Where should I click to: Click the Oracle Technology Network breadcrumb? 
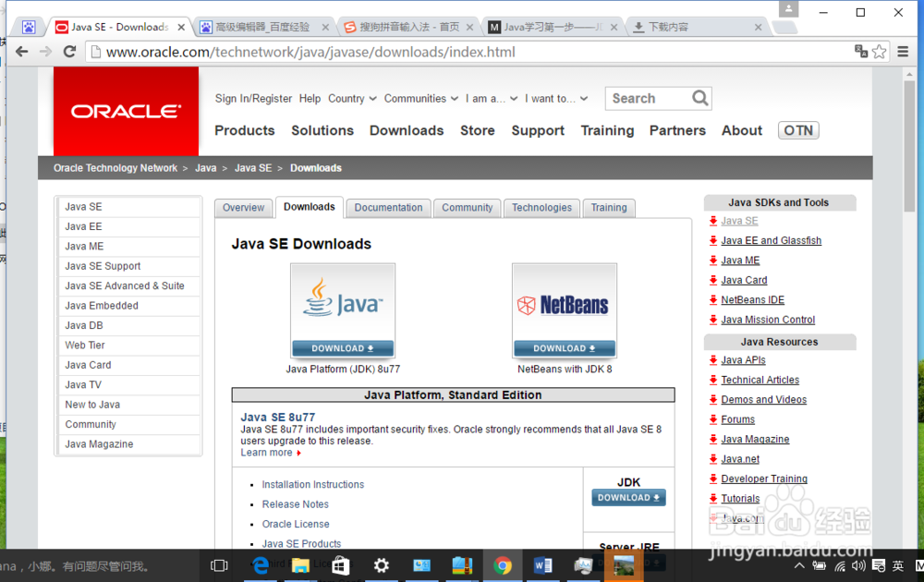coord(115,168)
